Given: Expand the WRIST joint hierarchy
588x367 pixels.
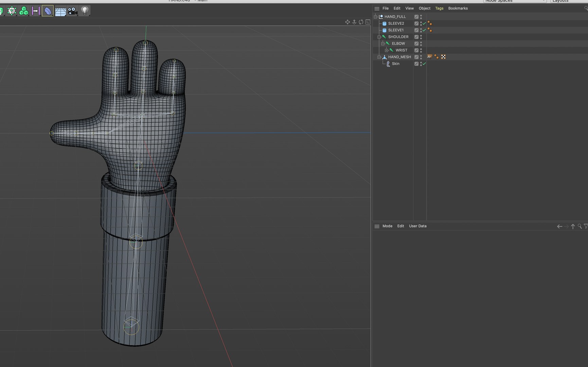Looking at the screenshot, I should pos(387,50).
